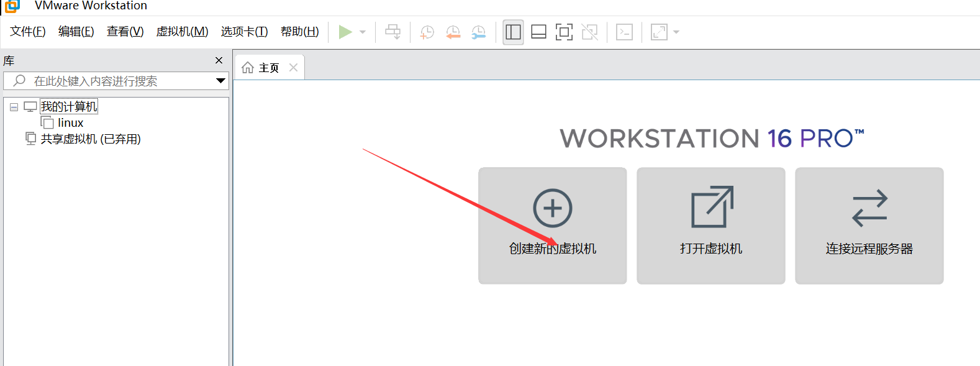Open the stretch display dropdown arrow
The height and width of the screenshot is (366, 980).
676,32
